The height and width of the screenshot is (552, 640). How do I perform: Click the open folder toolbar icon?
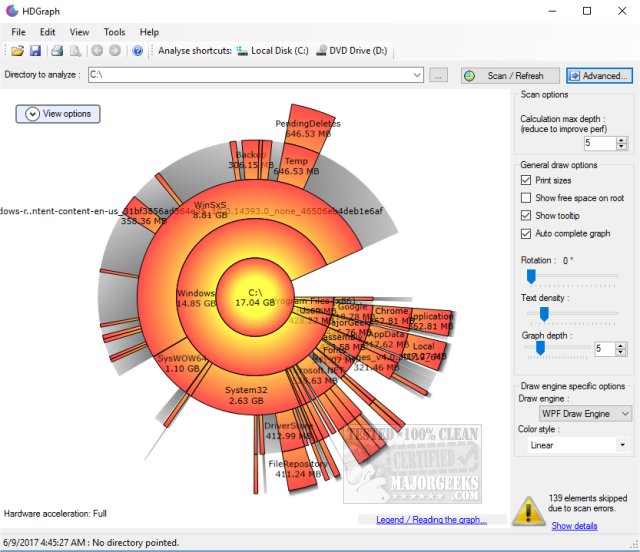(x=18, y=51)
